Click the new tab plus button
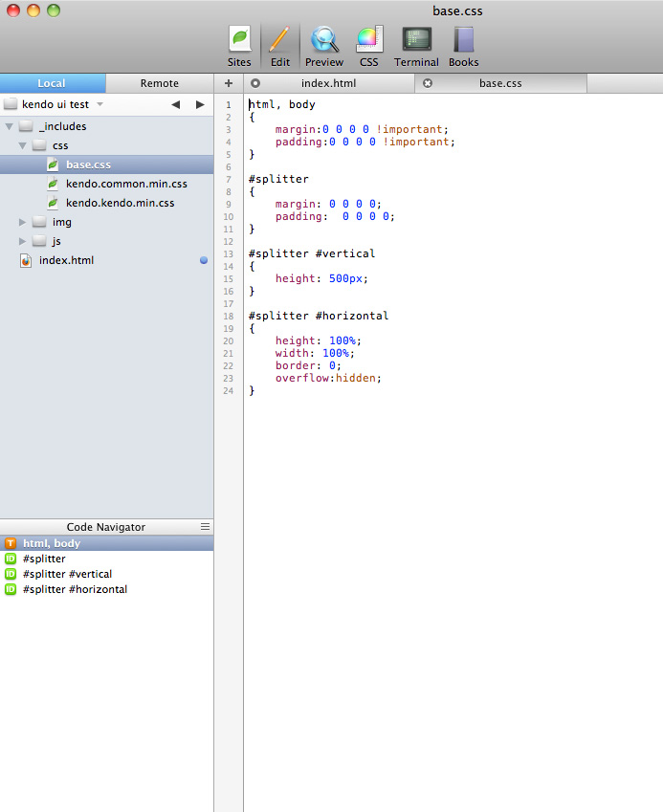 coord(229,83)
